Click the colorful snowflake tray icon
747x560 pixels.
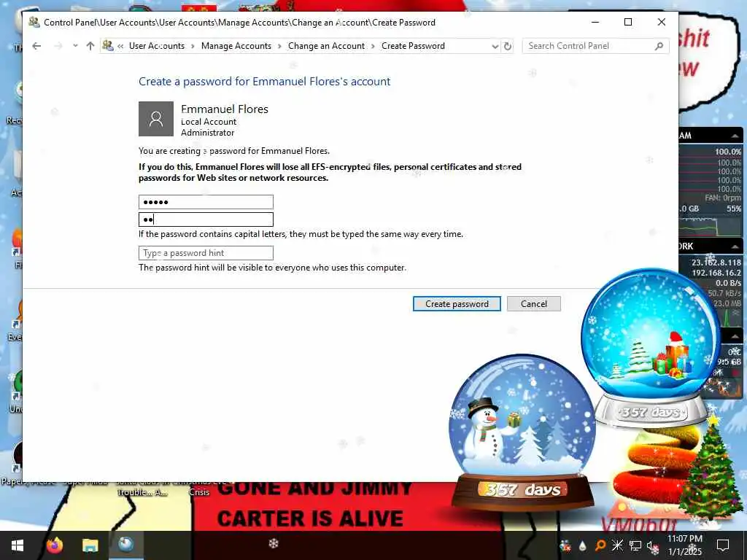point(565,545)
